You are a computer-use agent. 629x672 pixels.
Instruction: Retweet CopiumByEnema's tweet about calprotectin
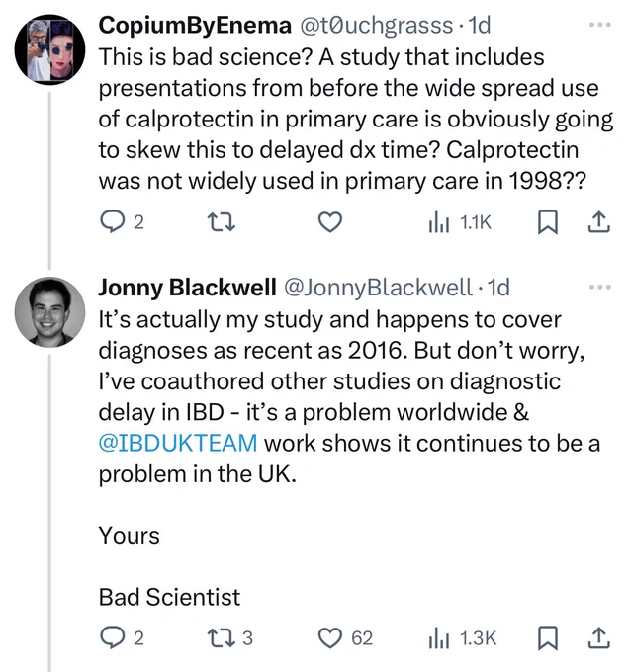point(221,222)
